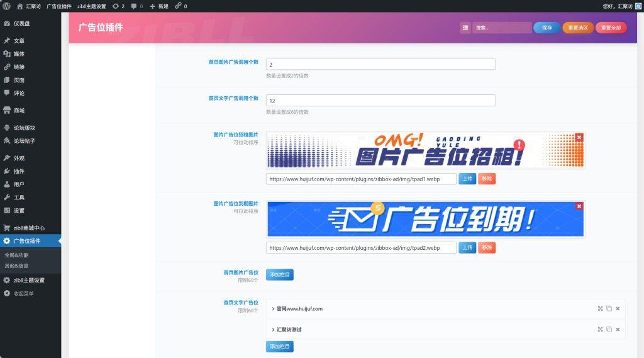Image resolution: width=644 pixels, height=358 pixels.
Task: Open the 新建 new content menu
Action: click(x=159, y=6)
